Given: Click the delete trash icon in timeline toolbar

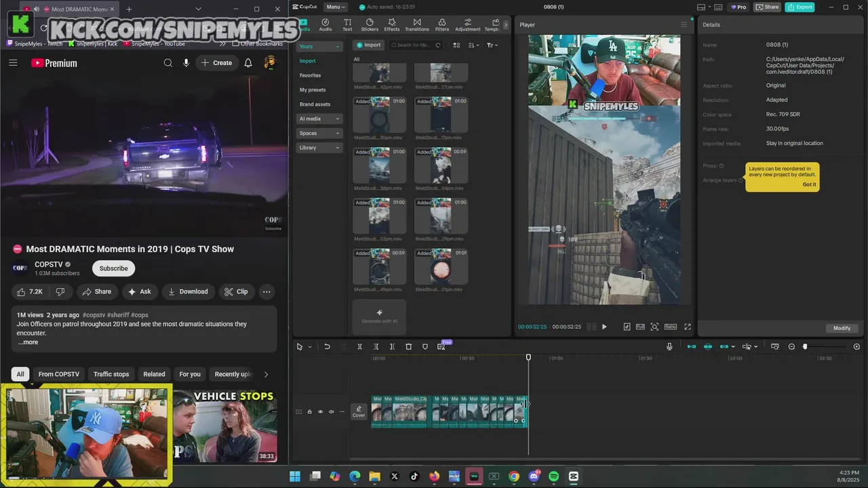Looking at the screenshot, I should tap(408, 346).
